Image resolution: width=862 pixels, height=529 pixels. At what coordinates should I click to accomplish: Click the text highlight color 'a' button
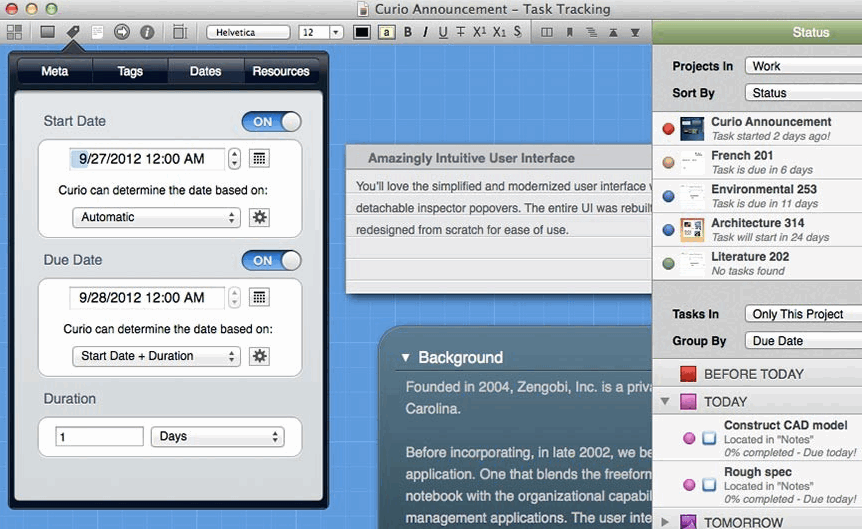tap(386, 32)
